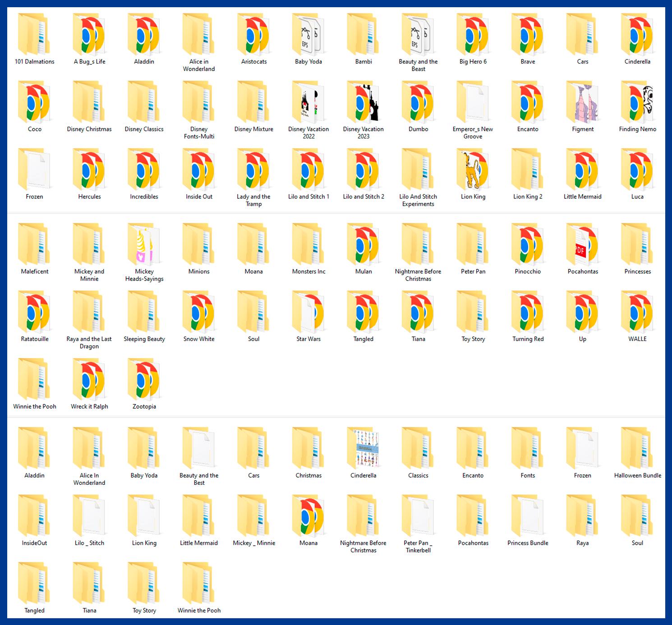Open the Lion King 2 folder
Image resolution: width=672 pixels, height=625 pixels.
(x=528, y=171)
